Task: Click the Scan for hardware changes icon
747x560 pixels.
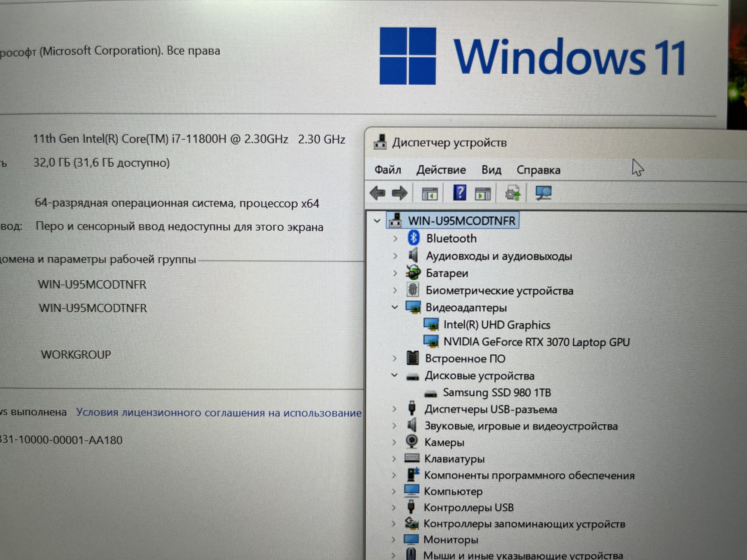Action: pos(543,193)
